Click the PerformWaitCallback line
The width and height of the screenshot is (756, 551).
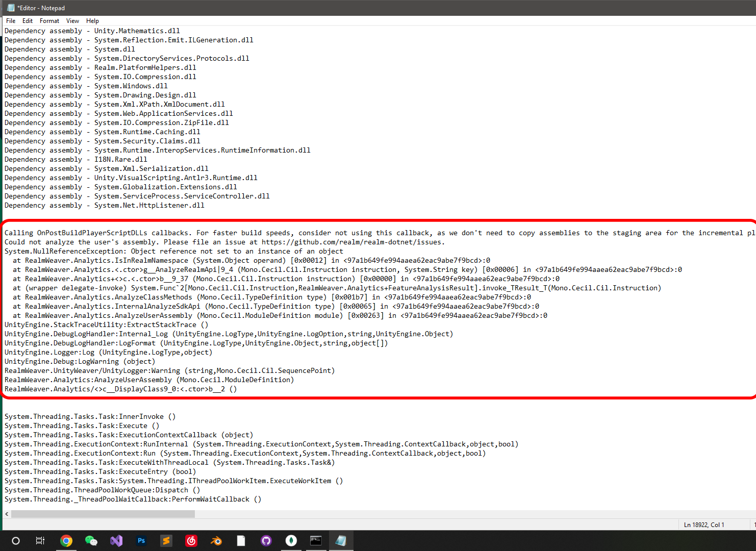(133, 499)
